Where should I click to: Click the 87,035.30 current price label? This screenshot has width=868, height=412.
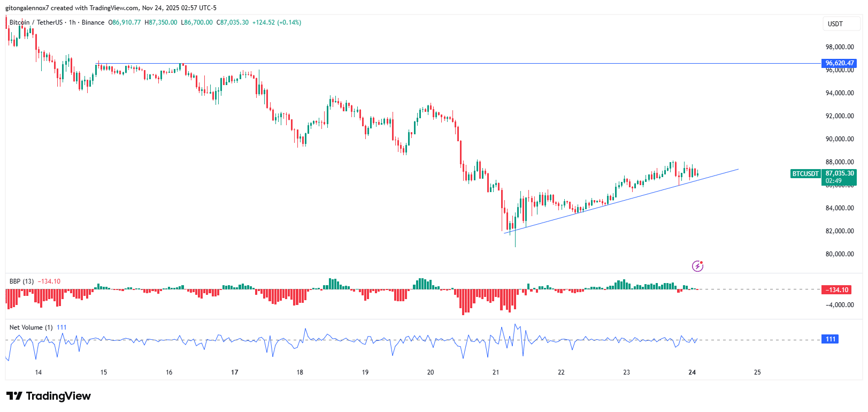coord(839,173)
